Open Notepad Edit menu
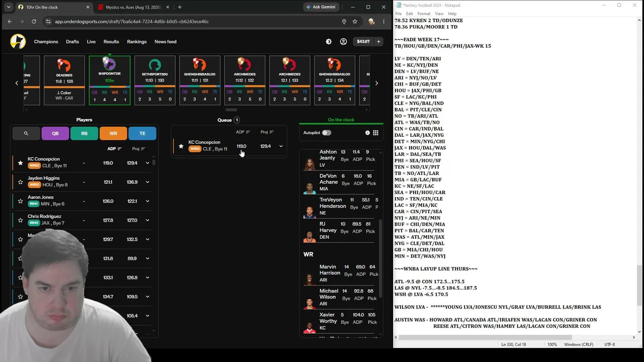Screen dimensions: 644x362 tap(410, 14)
